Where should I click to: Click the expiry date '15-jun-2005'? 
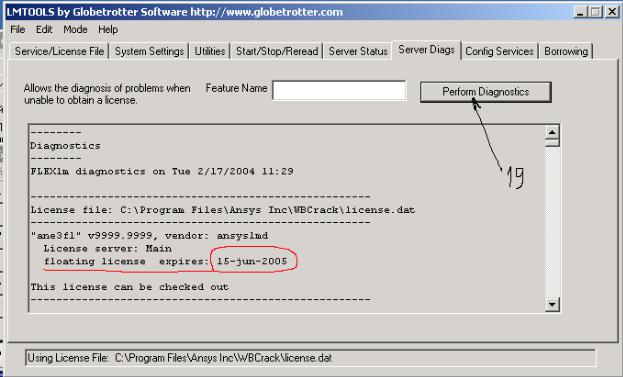coord(252,261)
